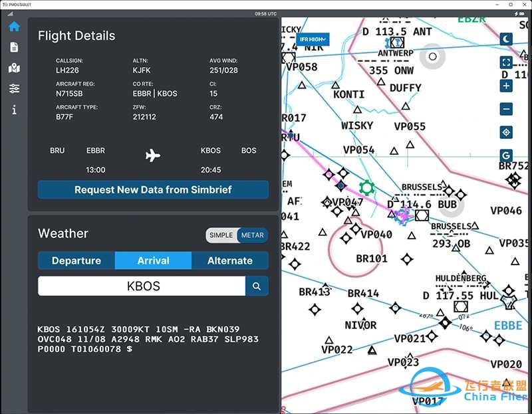This screenshot has height=414, width=532.
Task: Click the 474 cruise value
Action: point(216,117)
